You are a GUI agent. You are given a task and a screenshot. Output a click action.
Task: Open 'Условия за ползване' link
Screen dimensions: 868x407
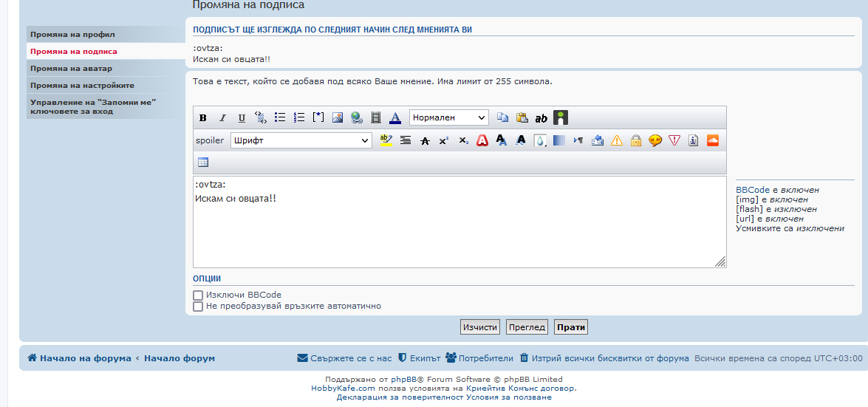509,397
